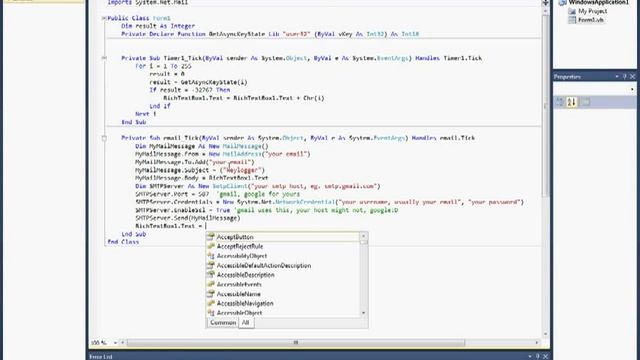Choose AcceptRejectRule from the completion list
Viewport: 640px width, 360px height.
point(283,246)
